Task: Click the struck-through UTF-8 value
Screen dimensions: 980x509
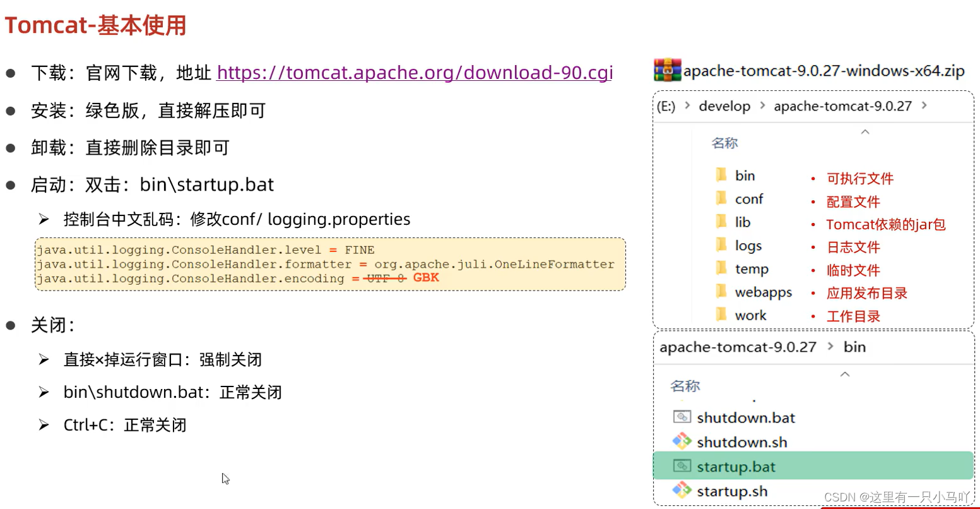Action: tap(385, 278)
